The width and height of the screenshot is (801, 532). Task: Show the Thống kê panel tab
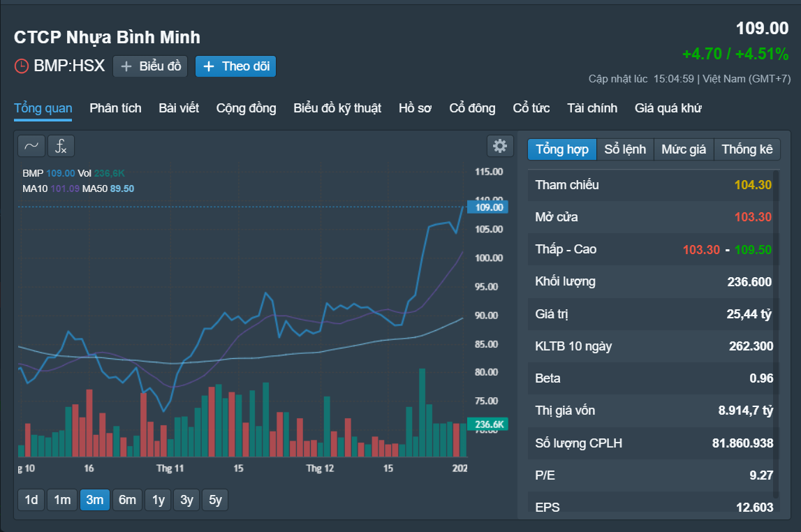pos(747,149)
